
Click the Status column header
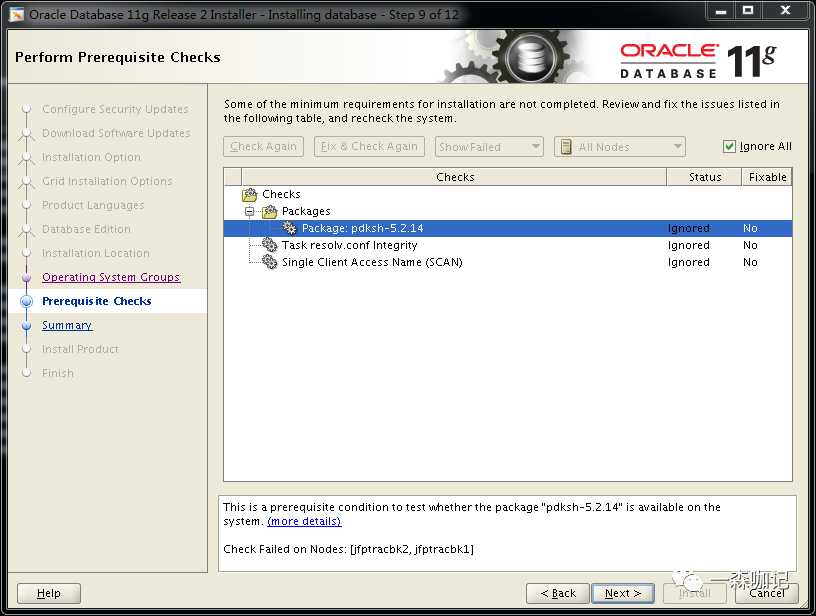tap(705, 177)
